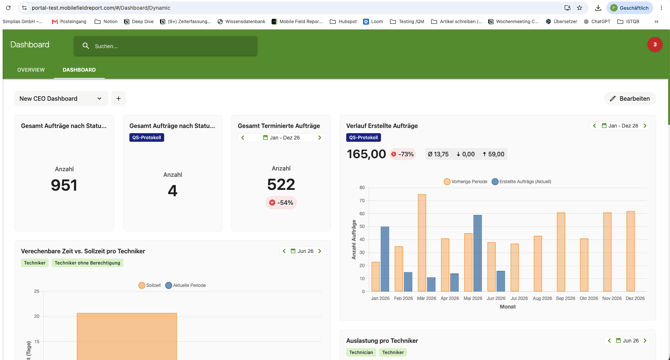Open the browser downloads icon
The width and height of the screenshot is (670, 360).
click(598, 8)
